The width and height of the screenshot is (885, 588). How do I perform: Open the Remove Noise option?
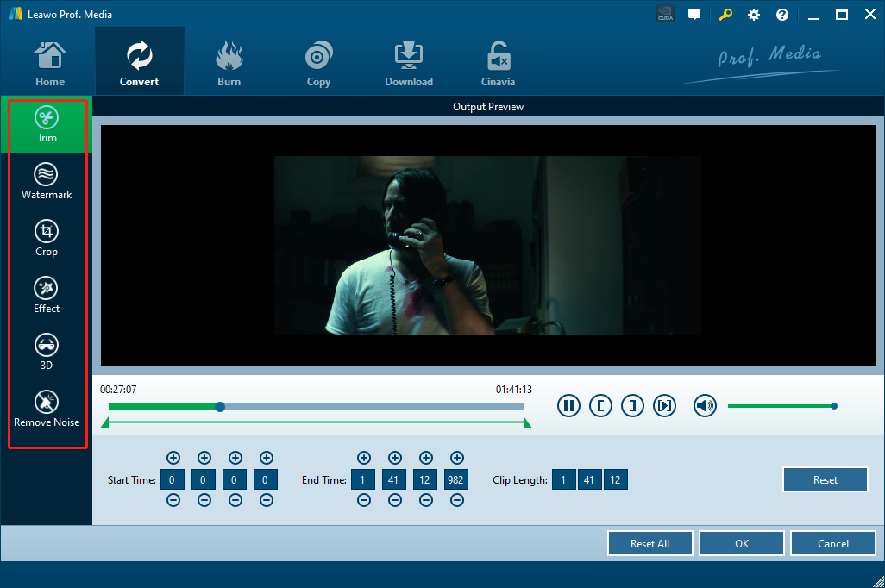click(47, 410)
